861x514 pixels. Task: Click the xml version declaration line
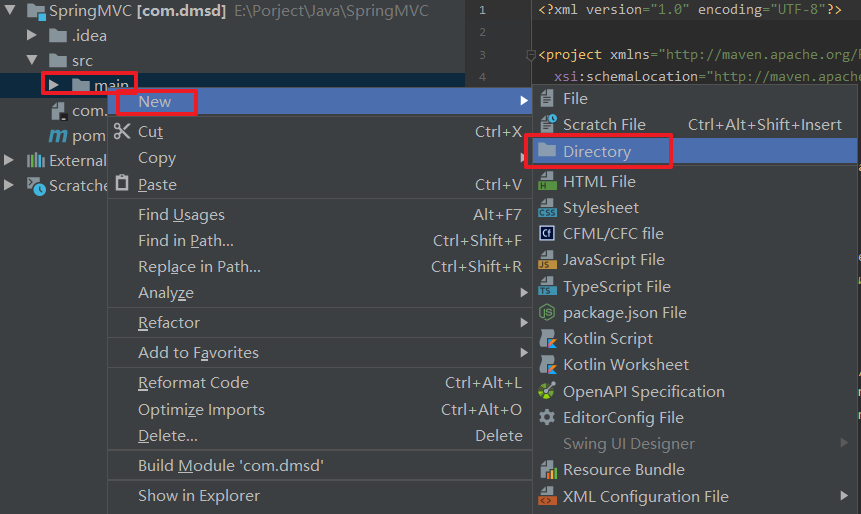click(690, 10)
